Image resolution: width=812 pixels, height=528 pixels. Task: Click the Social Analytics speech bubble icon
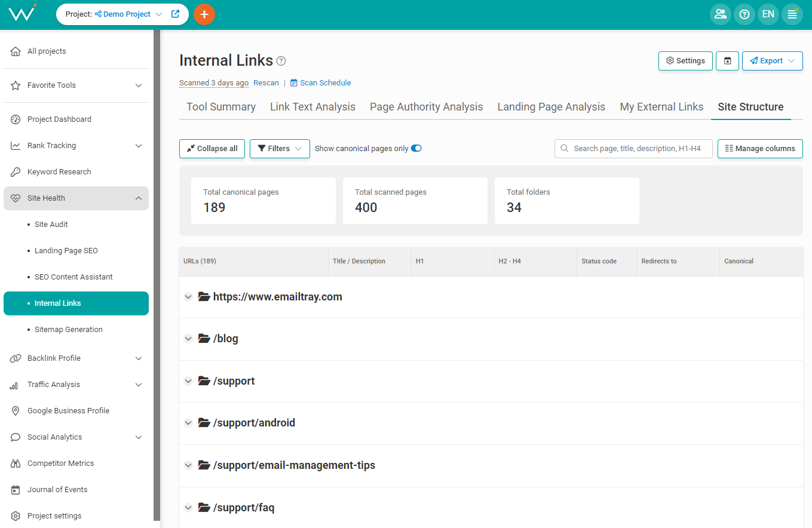(16, 437)
